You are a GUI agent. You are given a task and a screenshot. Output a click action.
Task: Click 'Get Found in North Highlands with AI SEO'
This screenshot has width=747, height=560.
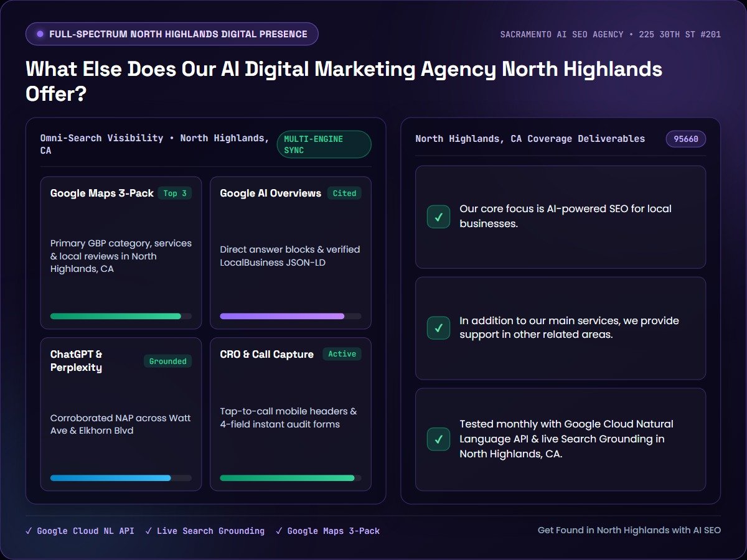tap(629, 530)
